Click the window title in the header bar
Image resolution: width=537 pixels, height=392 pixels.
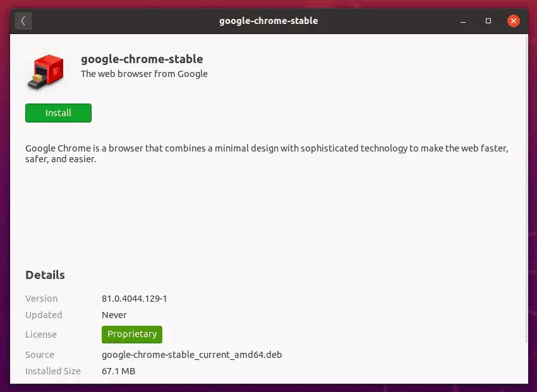[268, 21]
